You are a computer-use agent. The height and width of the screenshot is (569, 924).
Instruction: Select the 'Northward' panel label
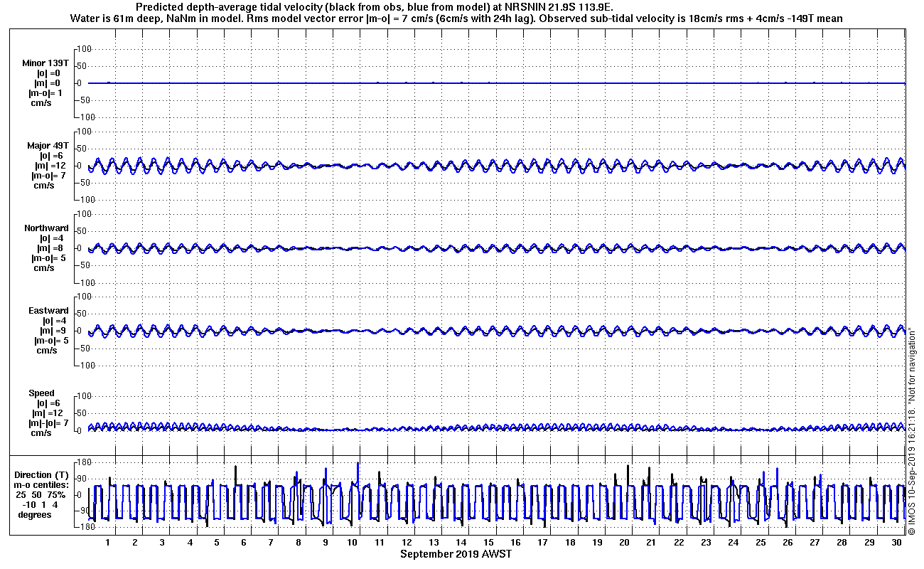[47, 228]
